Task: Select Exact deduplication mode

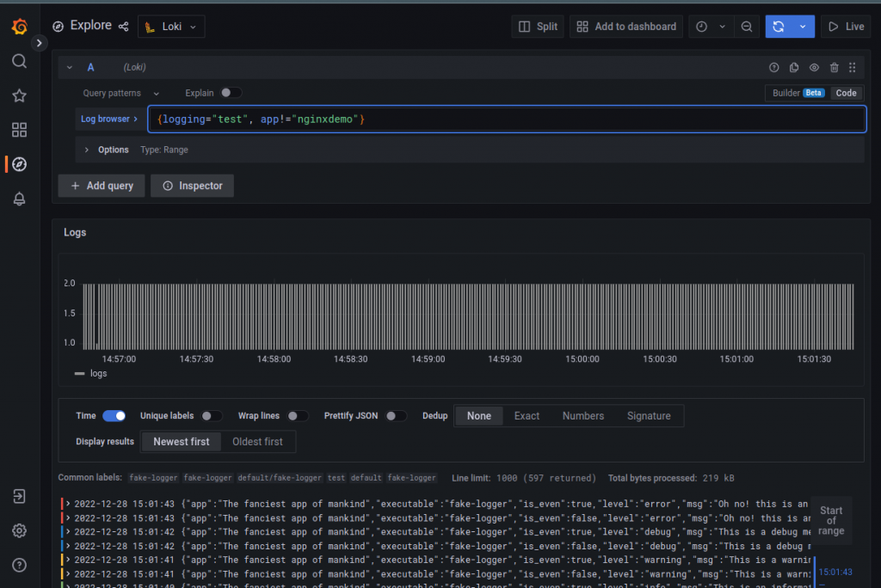Action: [527, 415]
